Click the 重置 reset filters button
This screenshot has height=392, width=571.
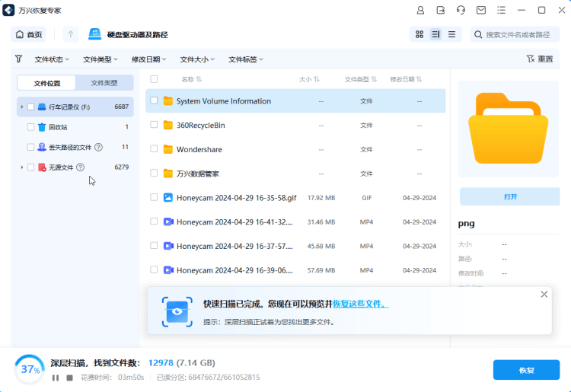click(540, 59)
